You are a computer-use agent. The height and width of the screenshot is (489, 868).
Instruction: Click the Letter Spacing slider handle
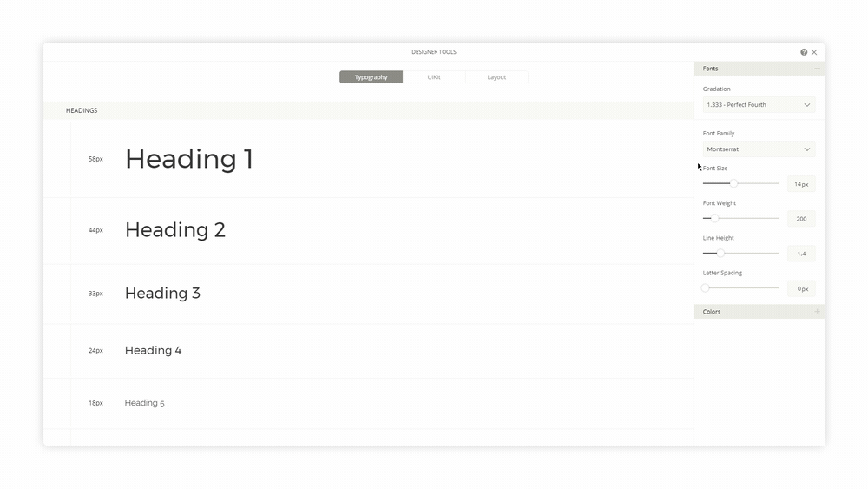click(x=706, y=288)
